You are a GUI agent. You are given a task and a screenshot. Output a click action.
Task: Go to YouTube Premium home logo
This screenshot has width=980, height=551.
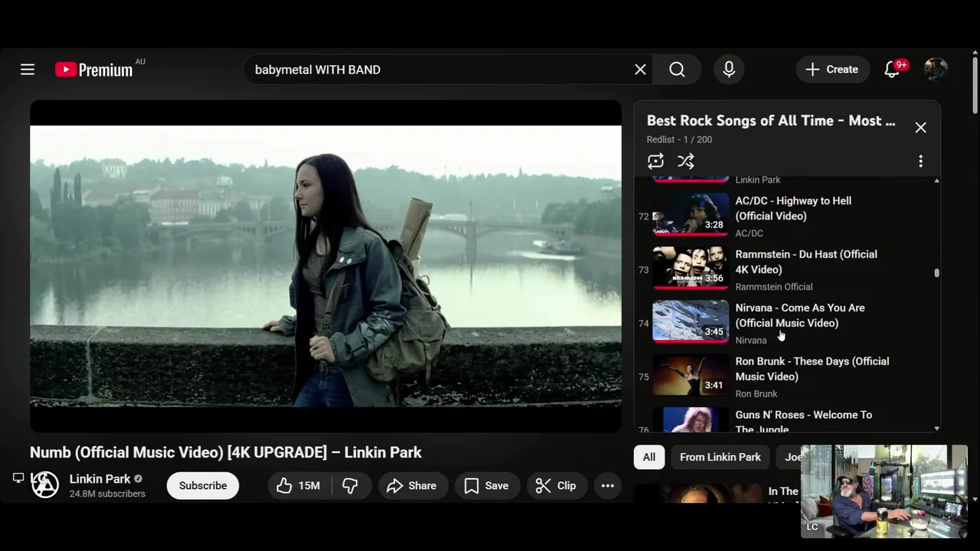coord(94,70)
